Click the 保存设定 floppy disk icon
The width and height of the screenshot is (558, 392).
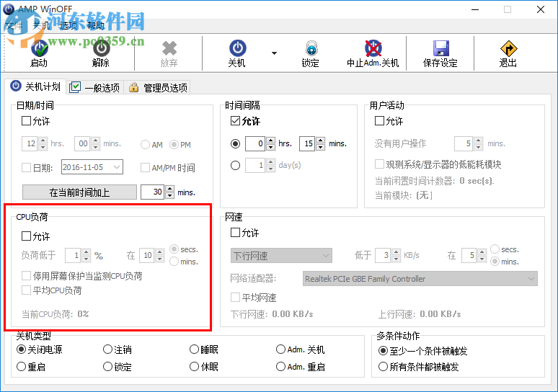click(x=440, y=48)
